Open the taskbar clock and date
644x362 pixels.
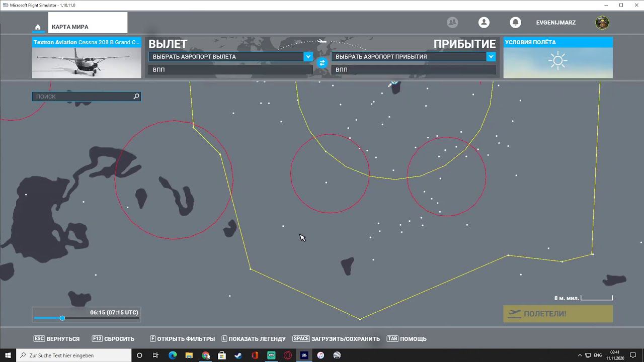coord(614,355)
